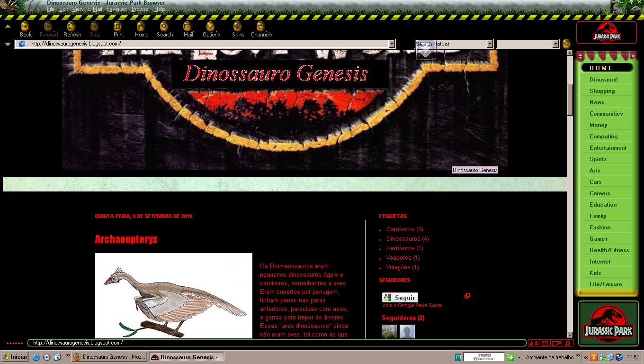Open the Health/Fitness channel

coord(609,250)
